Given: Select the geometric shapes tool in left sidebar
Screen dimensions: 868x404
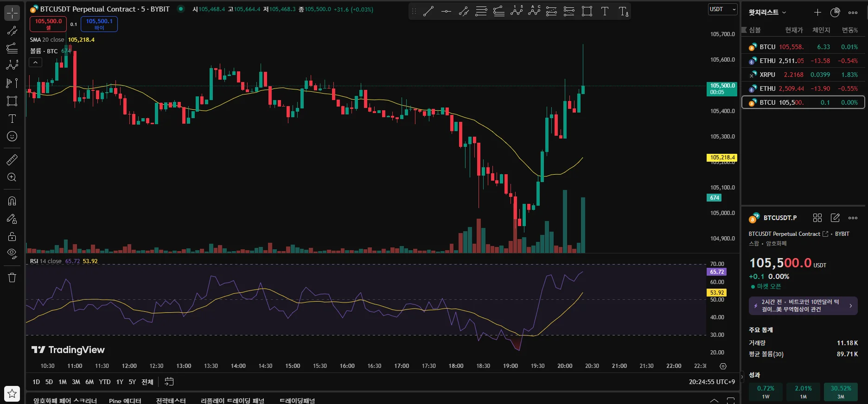Looking at the screenshot, I should 12,101.
